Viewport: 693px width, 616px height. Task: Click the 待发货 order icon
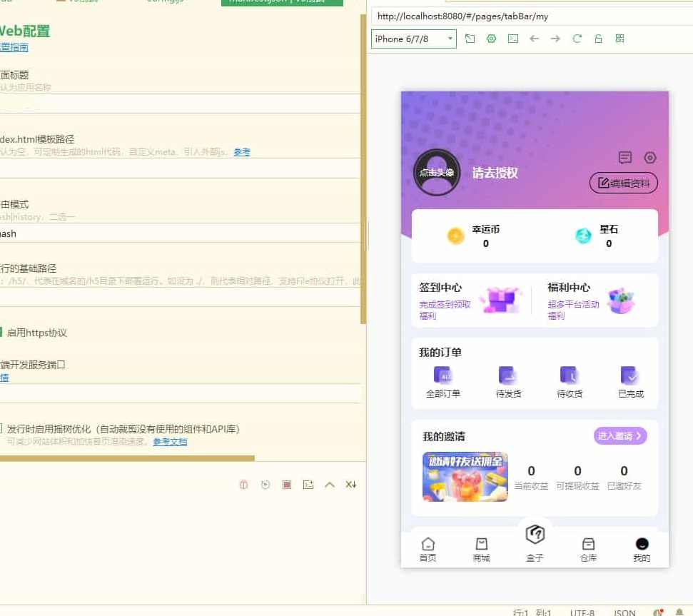tap(507, 375)
